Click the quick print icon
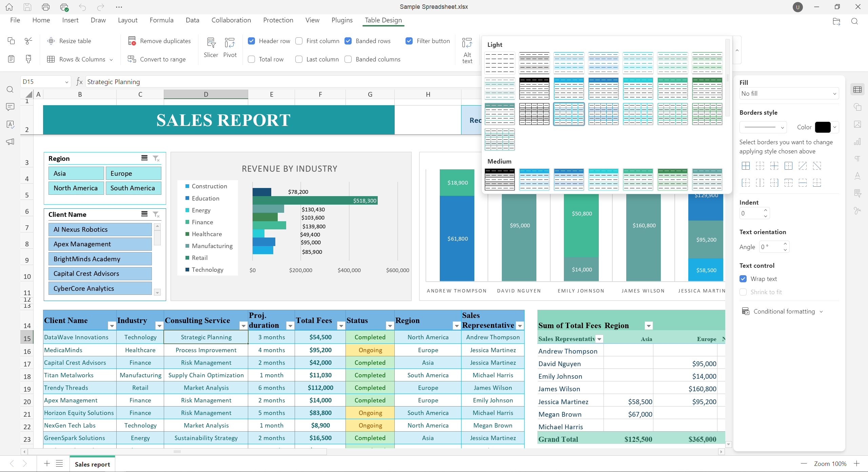This screenshot has width=868, height=472. click(x=64, y=7)
